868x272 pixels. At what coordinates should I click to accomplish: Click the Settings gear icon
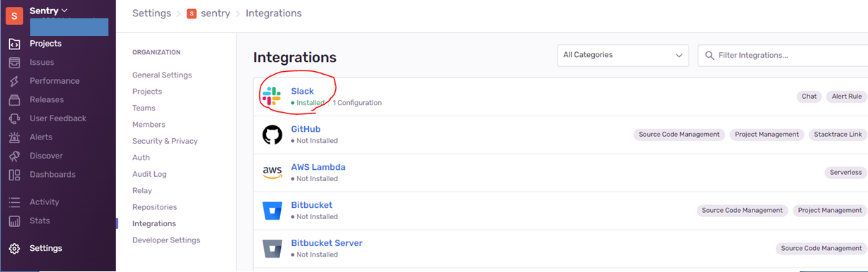coord(14,248)
